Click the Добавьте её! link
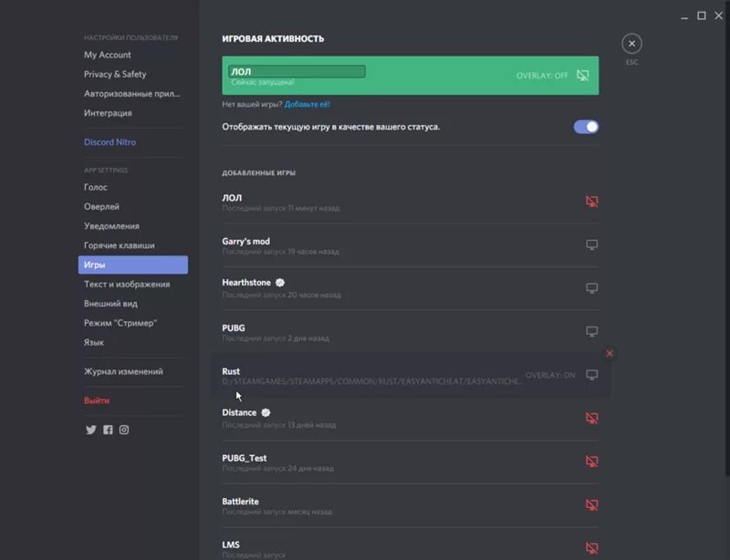 pyautogui.click(x=308, y=104)
